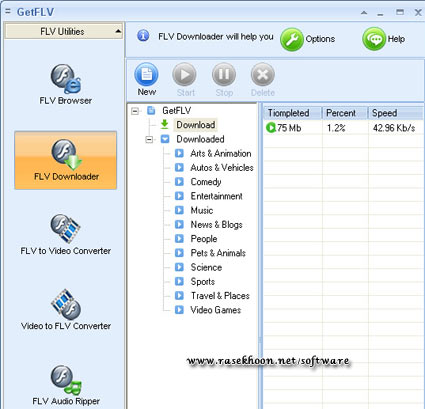Open the FLV to Video Converter
Image resolution: width=425 pixels, height=409 pixels.
[x=66, y=235]
